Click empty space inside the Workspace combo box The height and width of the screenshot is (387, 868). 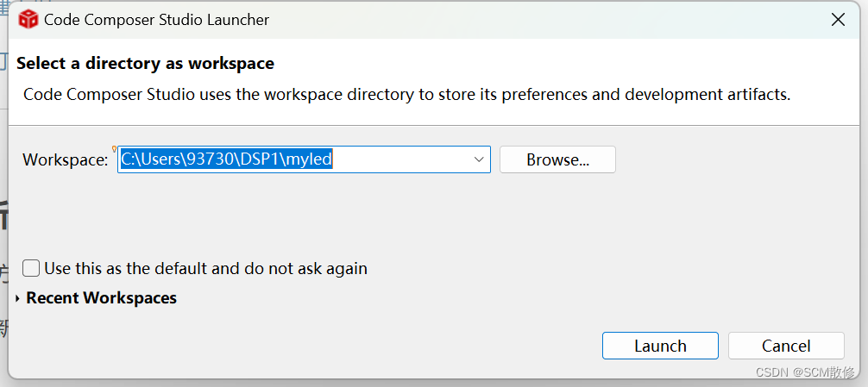click(x=401, y=159)
